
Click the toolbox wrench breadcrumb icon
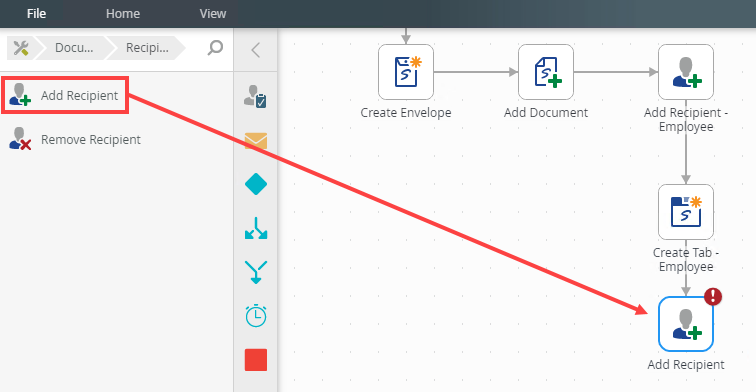coord(21,48)
